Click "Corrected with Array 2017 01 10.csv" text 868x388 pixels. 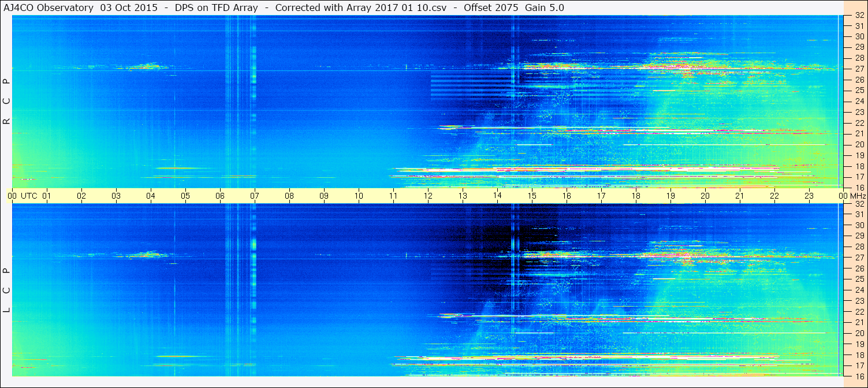coord(360,8)
